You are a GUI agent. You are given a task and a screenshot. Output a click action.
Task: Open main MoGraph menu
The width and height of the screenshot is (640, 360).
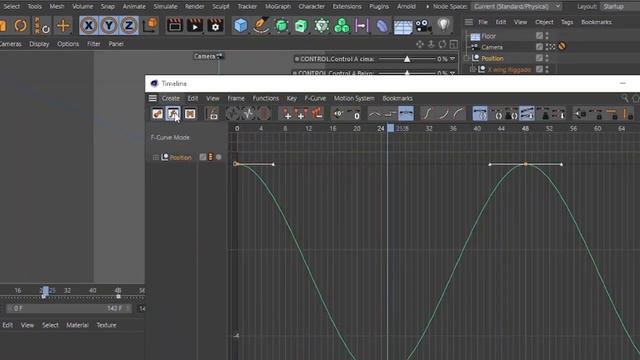point(278,7)
